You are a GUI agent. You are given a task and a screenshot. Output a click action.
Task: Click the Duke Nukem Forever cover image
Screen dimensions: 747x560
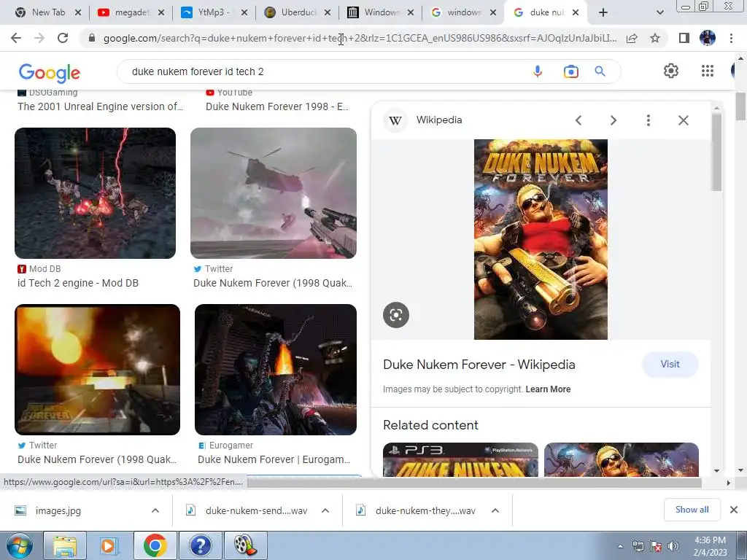[x=541, y=239]
